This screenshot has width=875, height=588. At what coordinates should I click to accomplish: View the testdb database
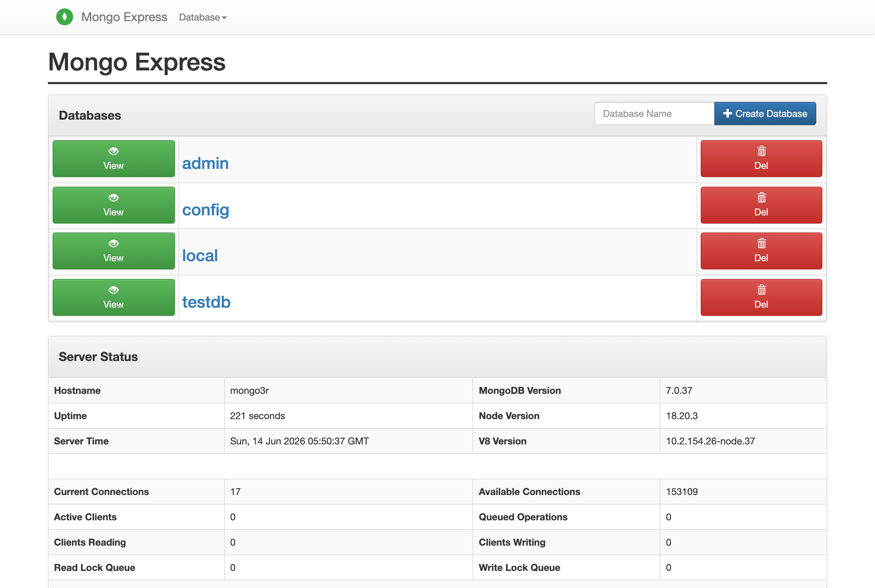113,297
